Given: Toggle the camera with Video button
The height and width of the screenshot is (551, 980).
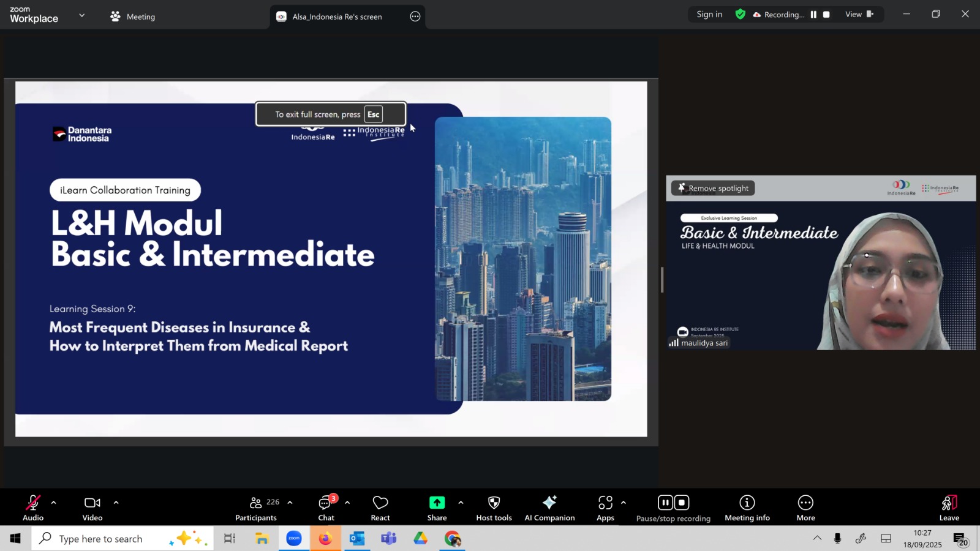Looking at the screenshot, I should click(92, 508).
